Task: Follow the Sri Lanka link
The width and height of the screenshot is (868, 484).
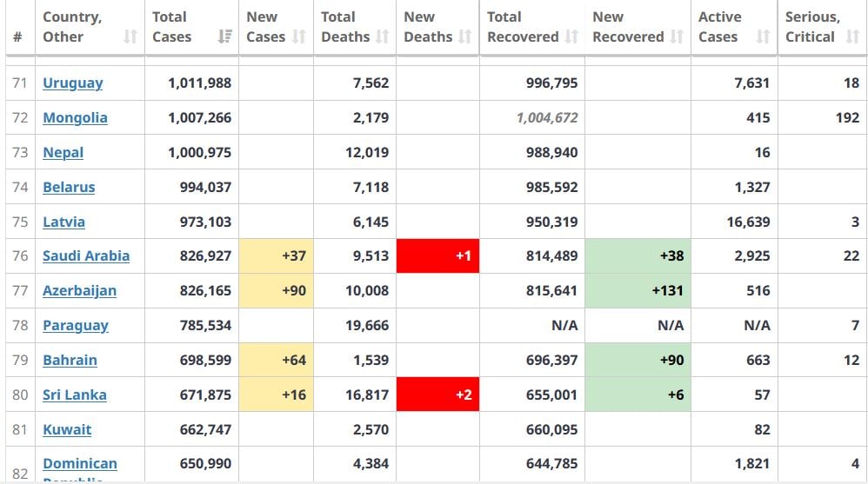Action: 74,395
